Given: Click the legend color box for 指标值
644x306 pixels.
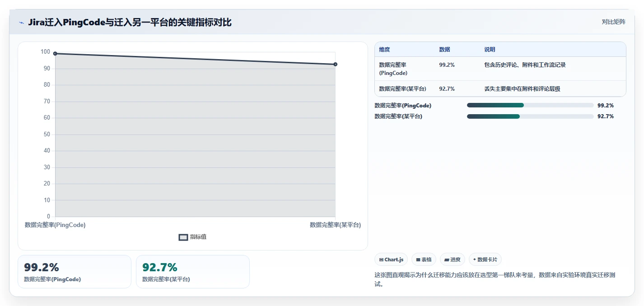Looking at the screenshot, I should pos(183,237).
